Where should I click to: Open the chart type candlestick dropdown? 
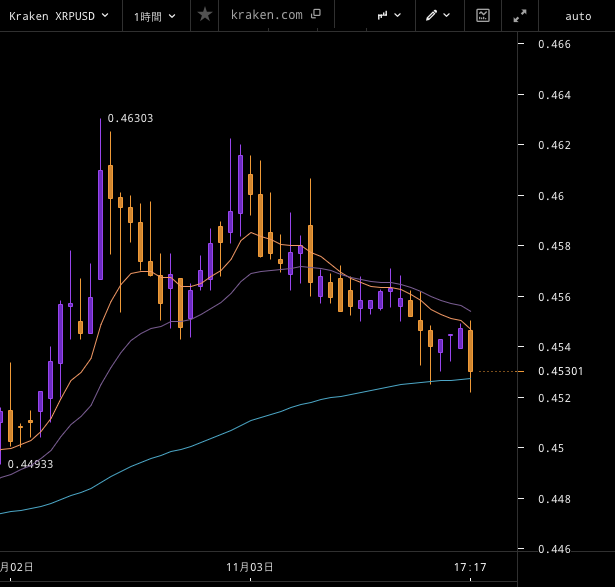click(389, 15)
